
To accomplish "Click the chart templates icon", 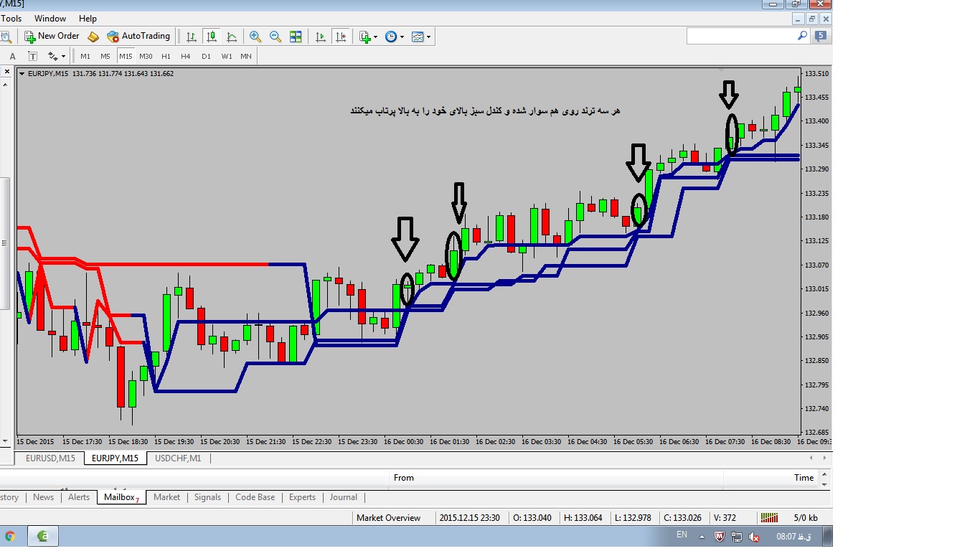I will coord(418,37).
